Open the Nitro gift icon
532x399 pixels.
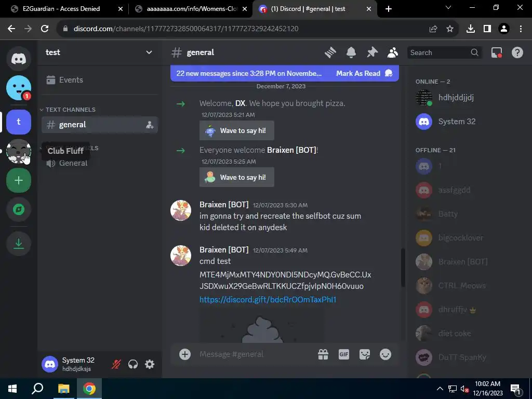click(x=323, y=354)
